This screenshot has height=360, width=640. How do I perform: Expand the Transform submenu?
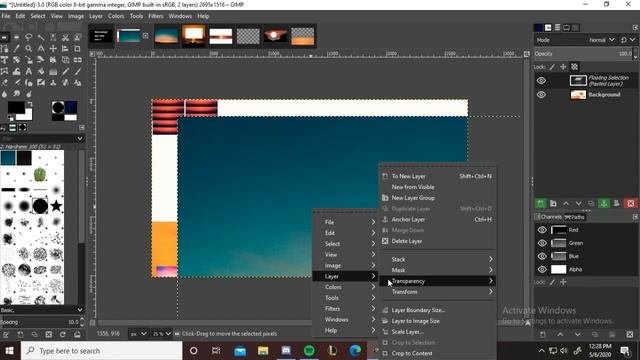(438, 292)
